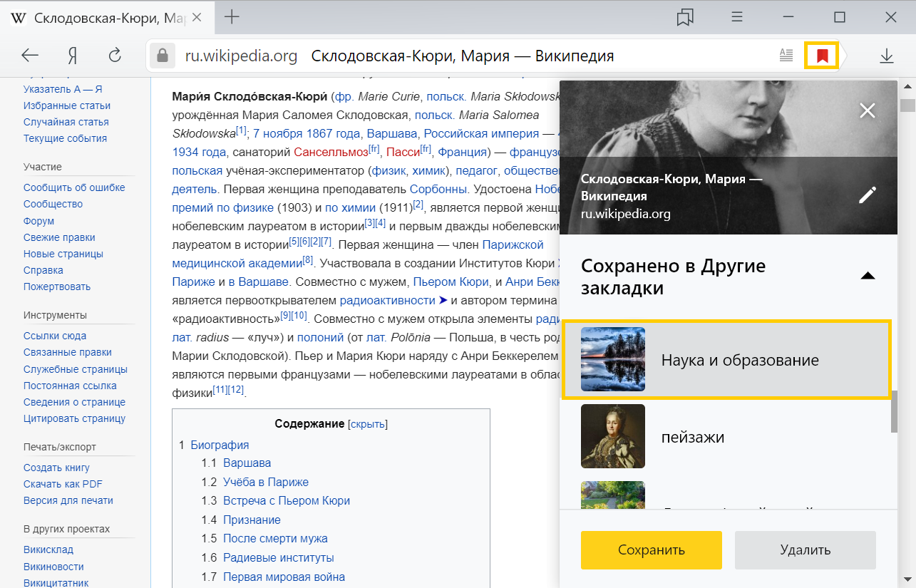Screen dimensions: 916x588
Task: Jump to 'Варшава' contents entry 1.1
Action: 247,463
